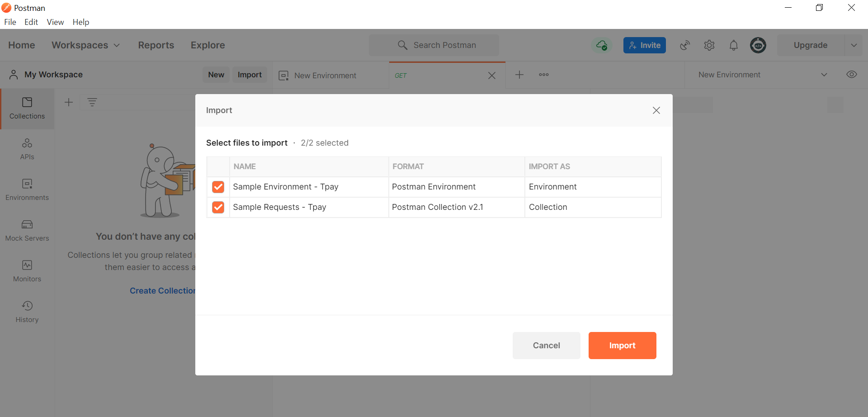Click the NAME column header
The height and width of the screenshot is (417, 868).
[x=309, y=166]
